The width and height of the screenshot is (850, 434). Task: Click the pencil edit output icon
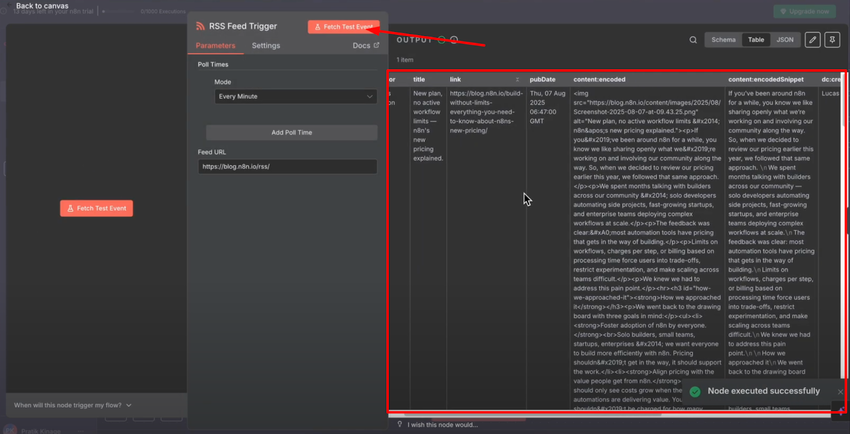812,40
